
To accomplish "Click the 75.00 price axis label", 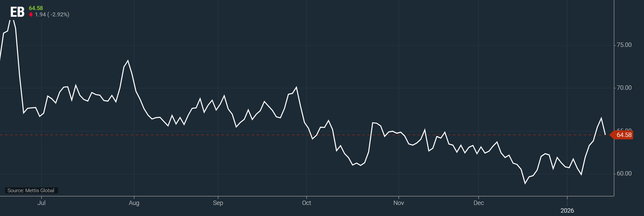I will pyautogui.click(x=624, y=45).
